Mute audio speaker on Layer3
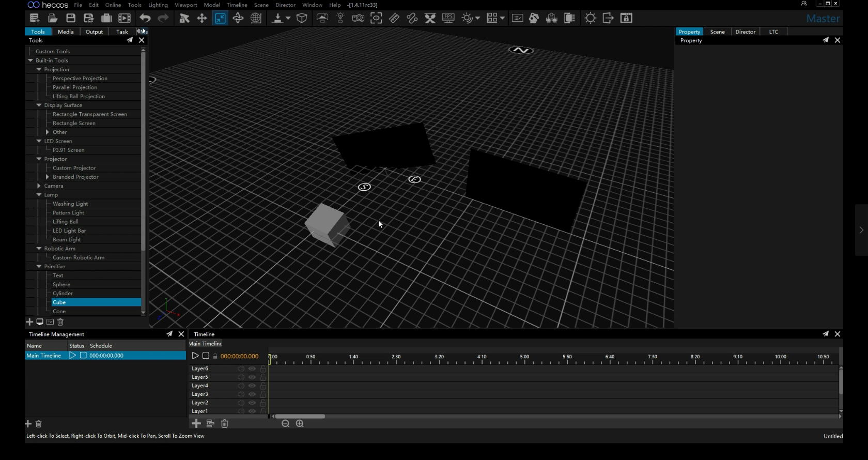 [x=241, y=394]
